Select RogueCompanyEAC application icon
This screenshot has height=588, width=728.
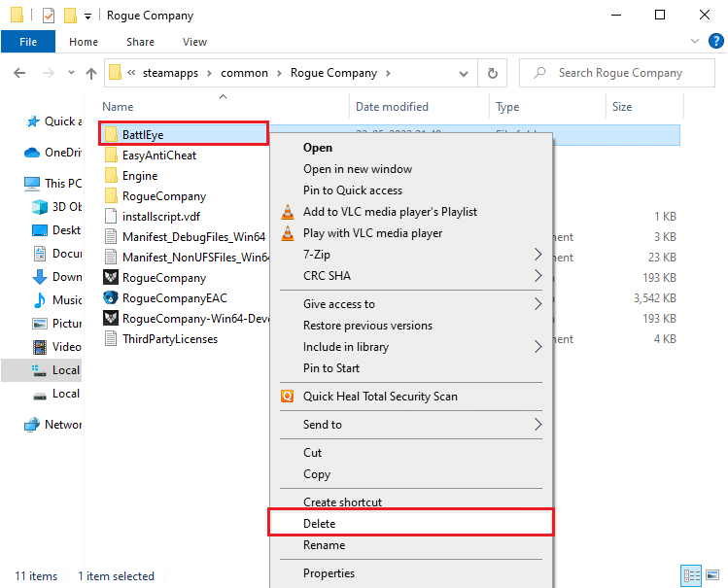click(x=111, y=298)
